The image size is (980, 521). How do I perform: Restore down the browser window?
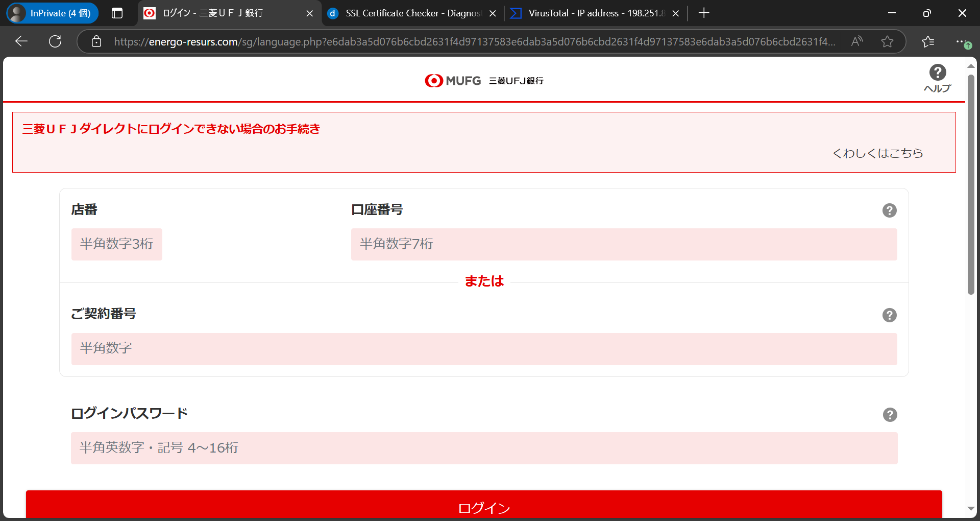927,13
